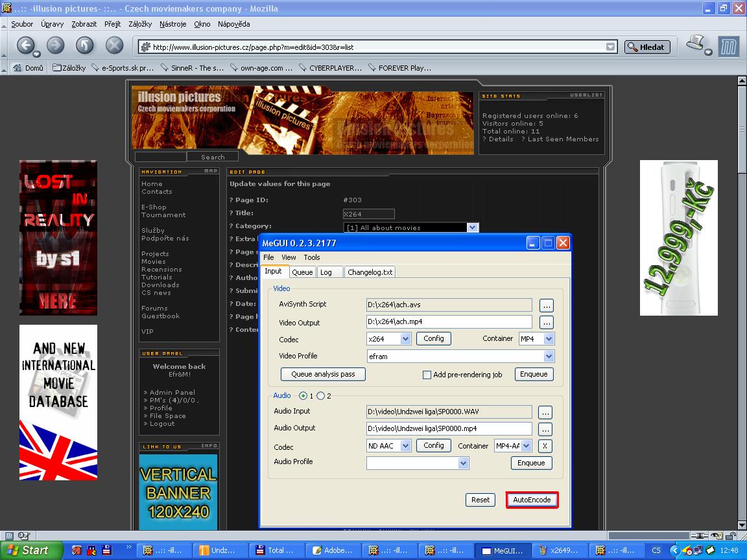Open MeGUI View menu
This screenshot has height=560, width=747.
(289, 257)
